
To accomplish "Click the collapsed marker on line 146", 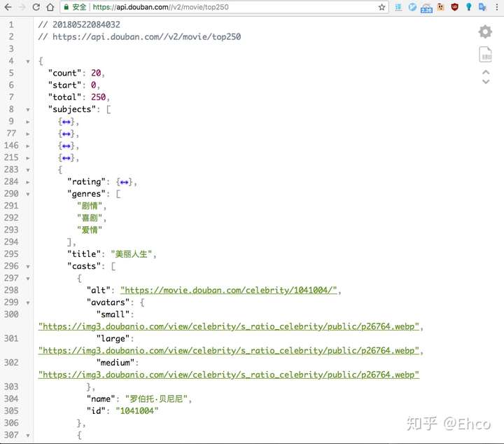I will pyautogui.click(x=66, y=146).
